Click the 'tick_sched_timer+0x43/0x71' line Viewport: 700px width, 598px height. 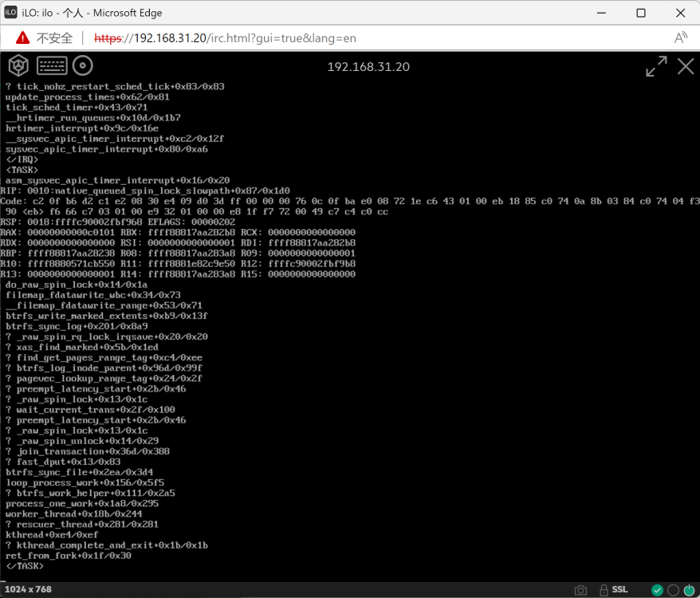[77, 108]
